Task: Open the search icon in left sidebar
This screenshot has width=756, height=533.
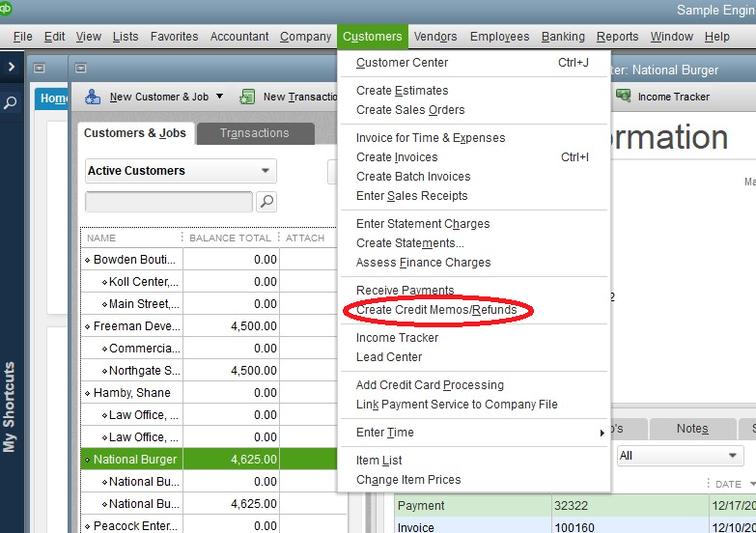Action: click(11, 102)
